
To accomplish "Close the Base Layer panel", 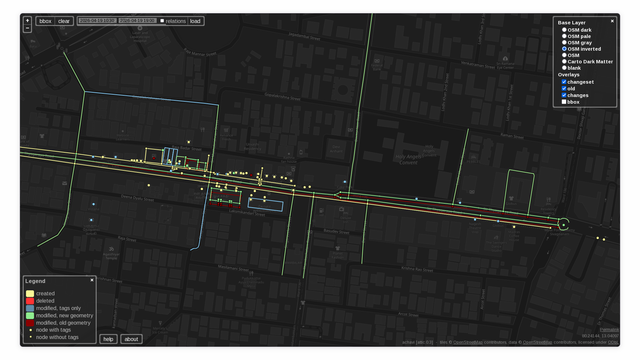I will tap(612, 21).
